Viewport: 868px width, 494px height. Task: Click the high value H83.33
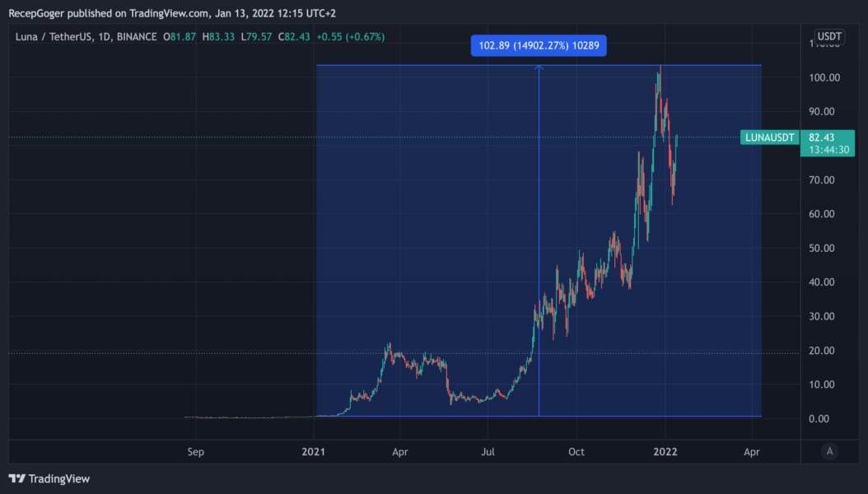click(x=218, y=37)
